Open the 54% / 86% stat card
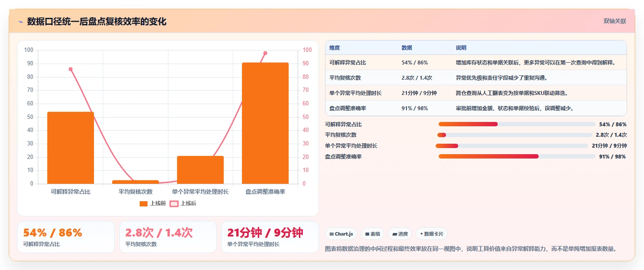The image size is (644, 270). 66,237
